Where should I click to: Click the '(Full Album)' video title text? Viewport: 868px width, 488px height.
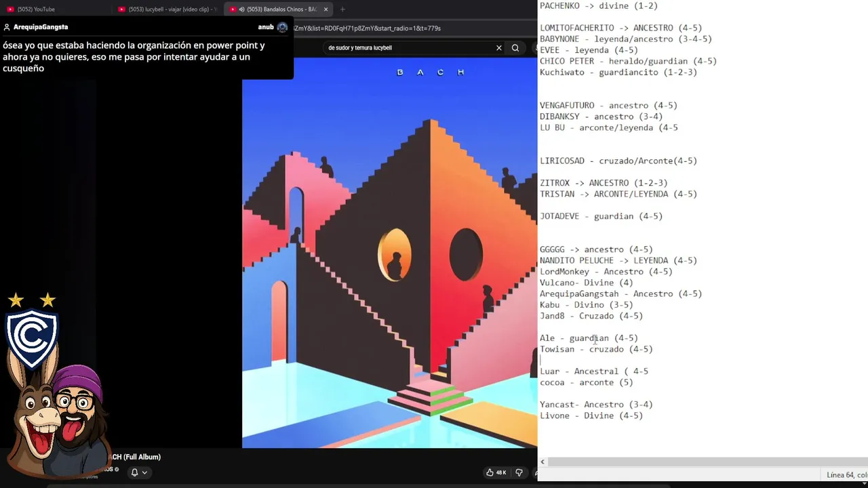pyautogui.click(x=142, y=457)
